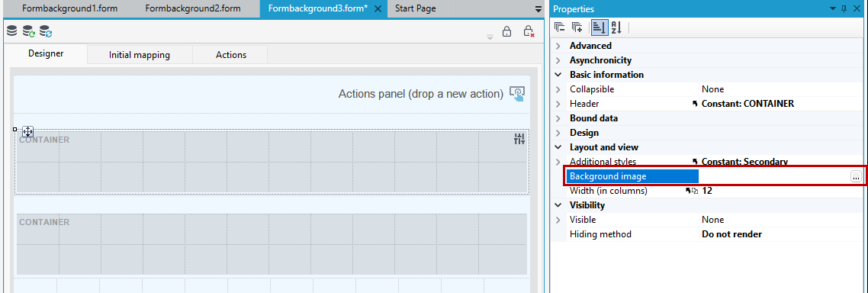Click the binding marker icons beside Width value

tap(691, 191)
